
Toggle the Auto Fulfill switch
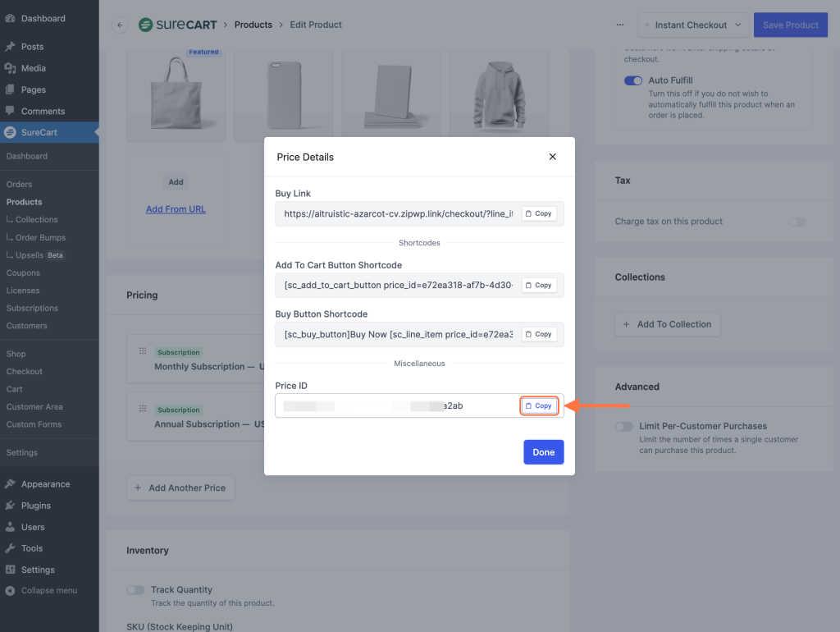pos(633,80)
